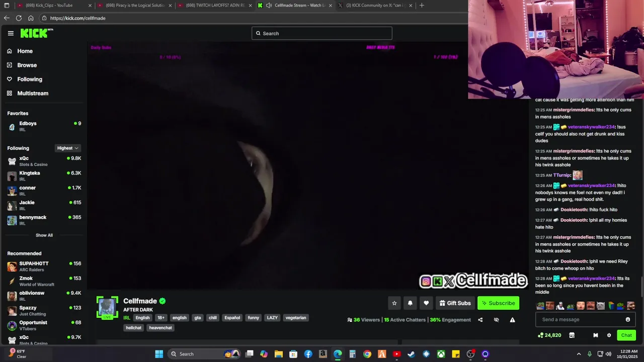The image size is (644, 362).
Task: Open the bennymack channel
Action: point(44,220)
